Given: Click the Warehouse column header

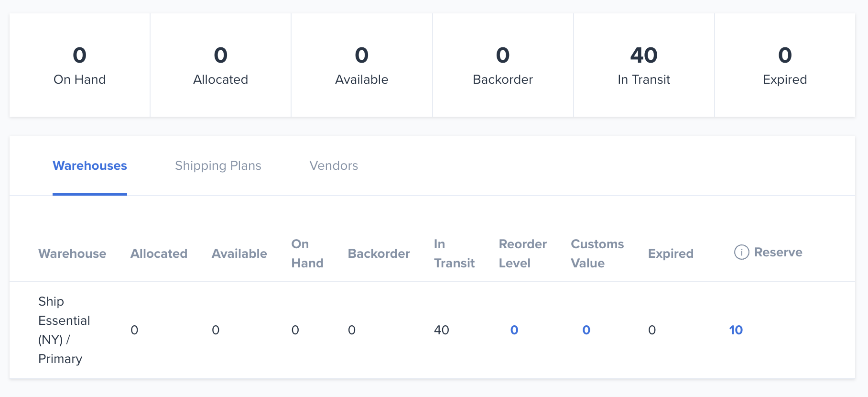Looking at the screenshot, I should coord(72,254).
